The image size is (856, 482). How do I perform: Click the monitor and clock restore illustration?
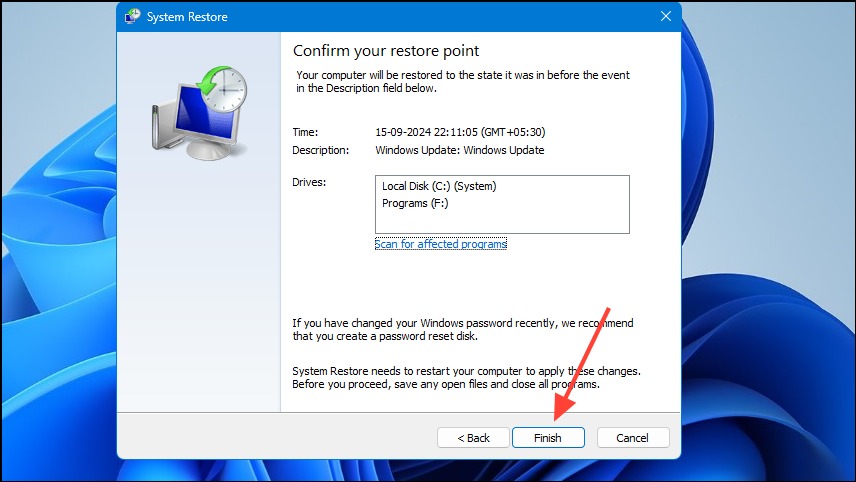[199, 113]
